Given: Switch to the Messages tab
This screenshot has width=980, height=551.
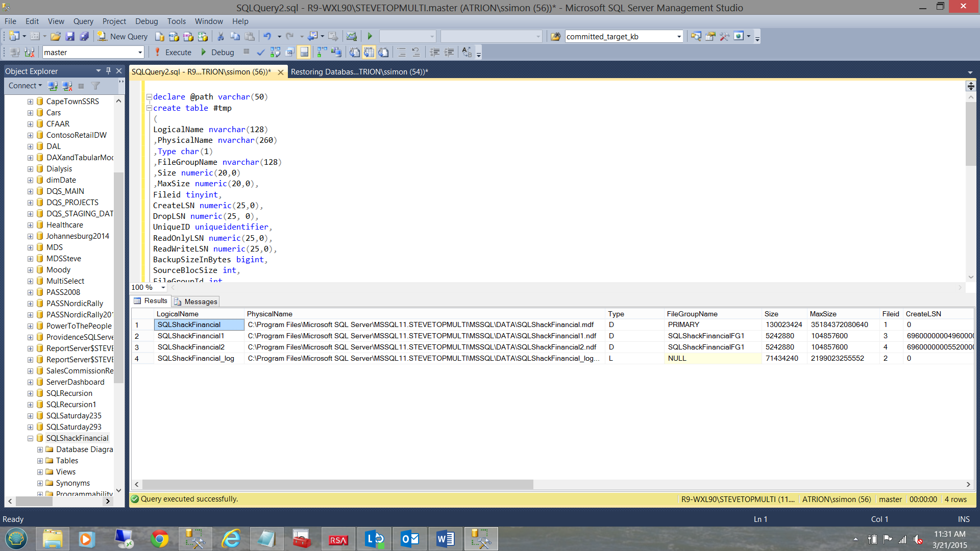Looking at the screenshot, I should (196, 302).
